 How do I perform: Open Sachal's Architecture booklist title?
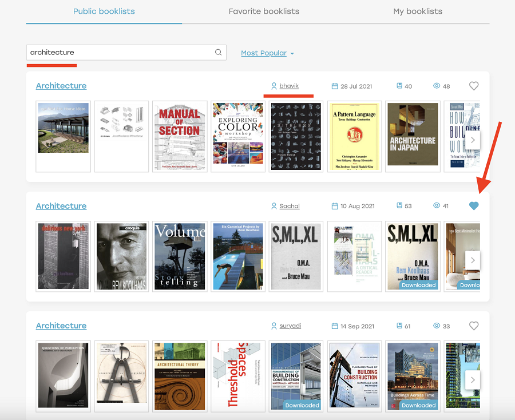click(x=61, y=206)
